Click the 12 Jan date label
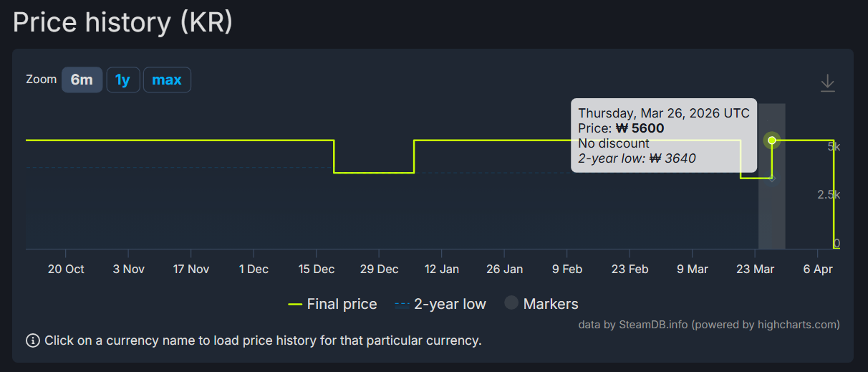The image size is (868, 372). (442, 270)
